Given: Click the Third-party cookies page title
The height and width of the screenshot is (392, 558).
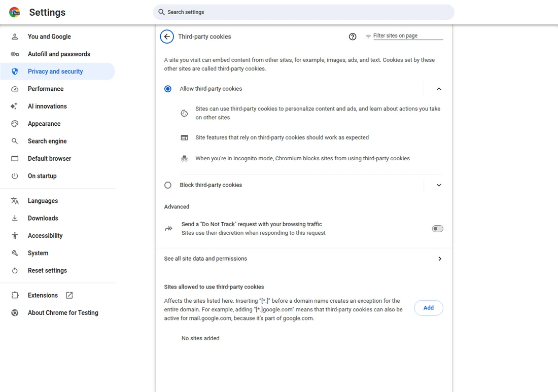Looking at the screenshot, I should 204,37.
